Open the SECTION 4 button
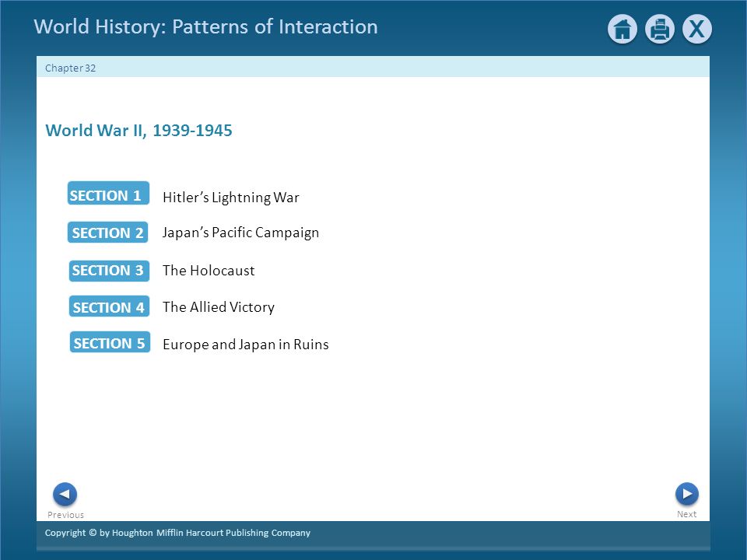 point(109,306)
